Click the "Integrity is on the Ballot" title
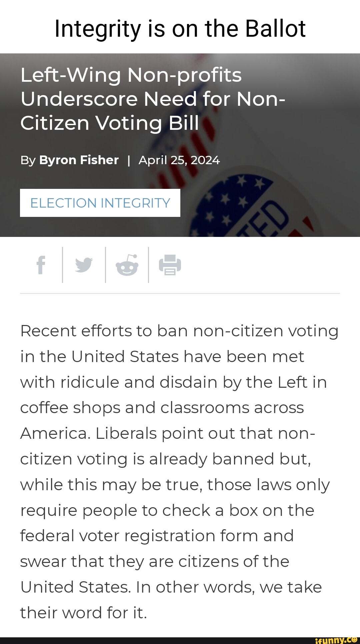Screen dimensions: 360x644 [180, 28]
